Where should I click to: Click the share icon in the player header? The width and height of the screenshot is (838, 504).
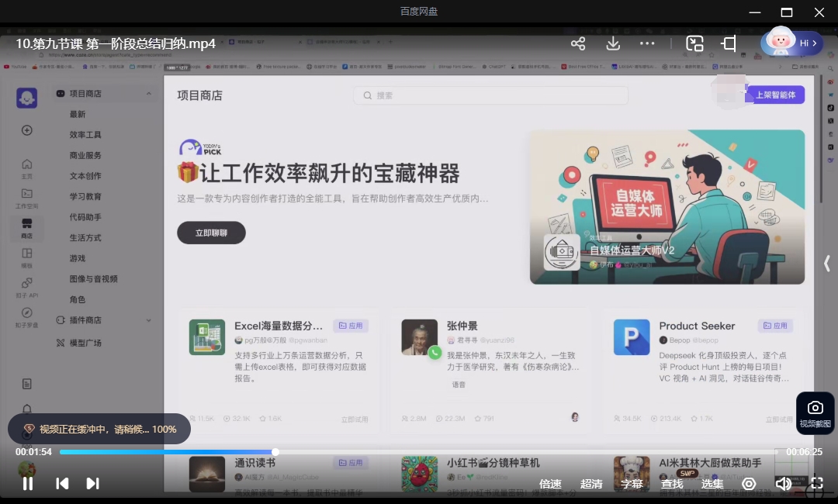(x=578, y=43)
